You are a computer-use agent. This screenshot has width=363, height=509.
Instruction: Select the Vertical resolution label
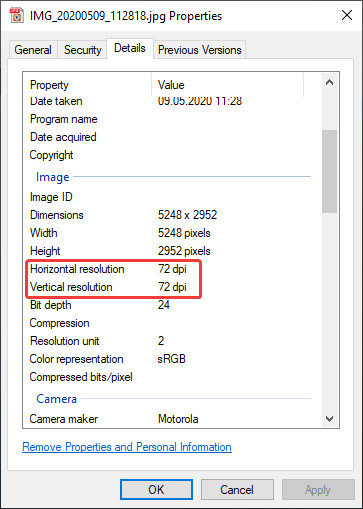(71, 287)
